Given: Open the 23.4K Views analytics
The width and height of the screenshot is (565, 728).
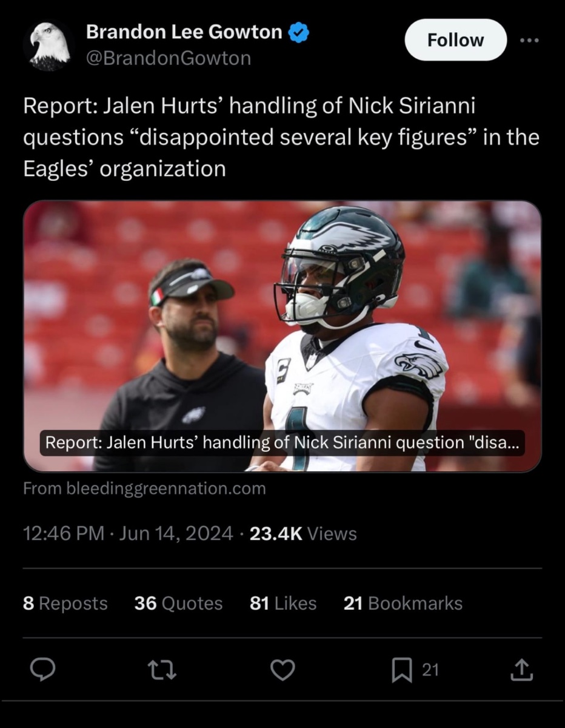Looking at the screenshot, I should coord(303,534).
